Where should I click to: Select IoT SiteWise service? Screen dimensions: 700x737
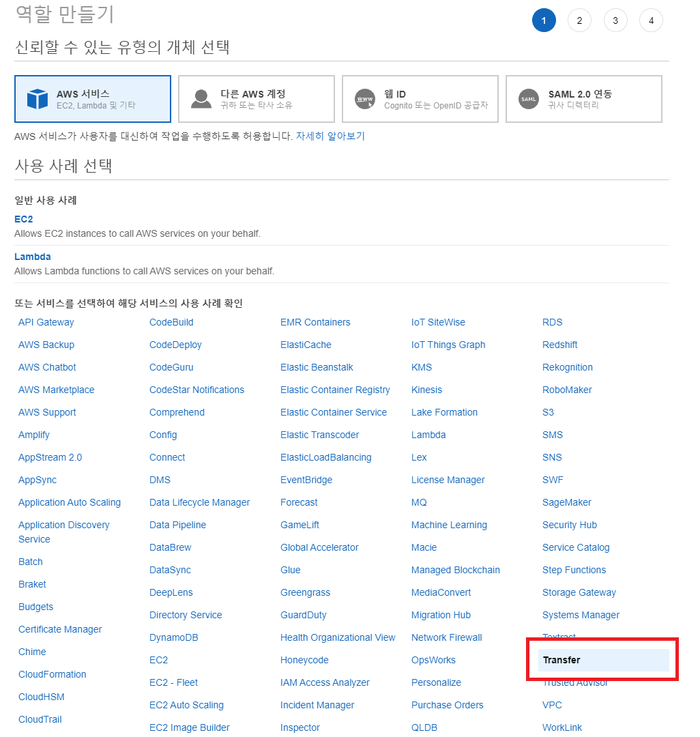pos(438,322)
